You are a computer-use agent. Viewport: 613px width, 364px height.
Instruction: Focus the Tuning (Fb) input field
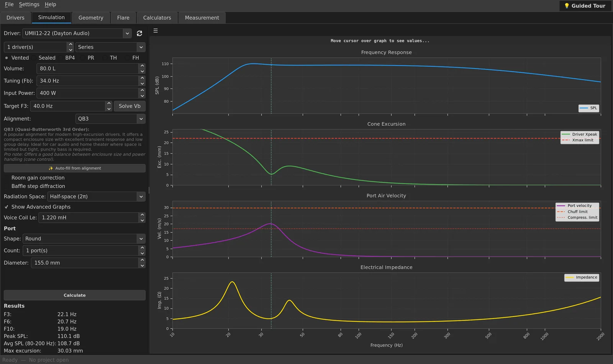tap(88, 81)
